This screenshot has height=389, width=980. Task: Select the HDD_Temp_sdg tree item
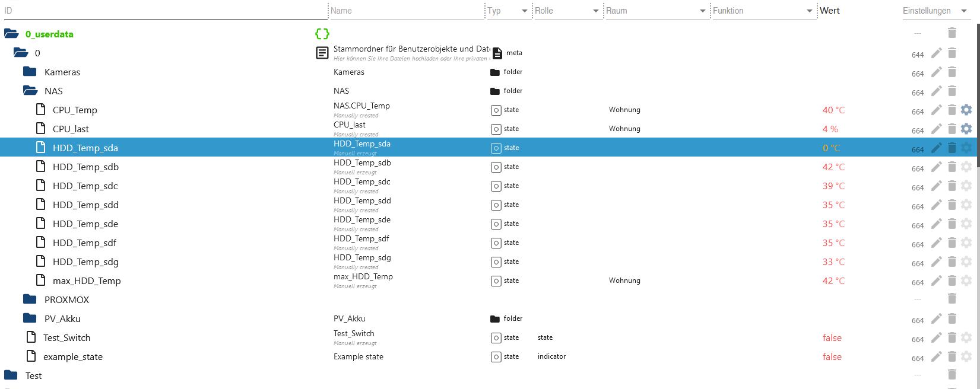tap(85, 262)
